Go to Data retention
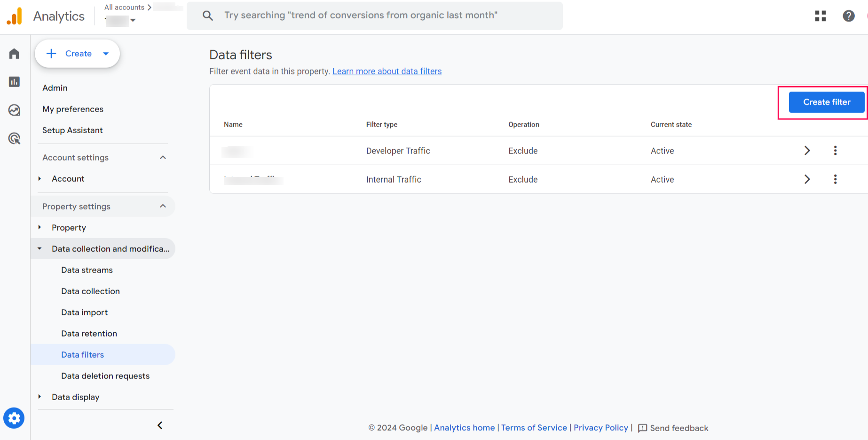 pos(89,334)
